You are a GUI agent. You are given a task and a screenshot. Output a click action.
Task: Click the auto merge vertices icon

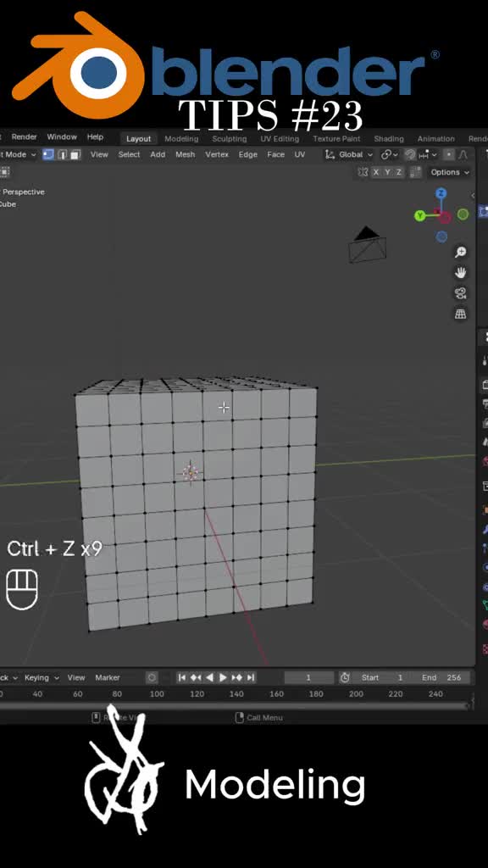415,172
